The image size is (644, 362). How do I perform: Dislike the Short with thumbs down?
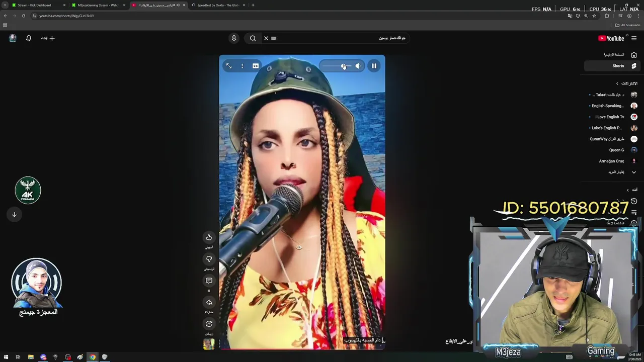[209, 259]
